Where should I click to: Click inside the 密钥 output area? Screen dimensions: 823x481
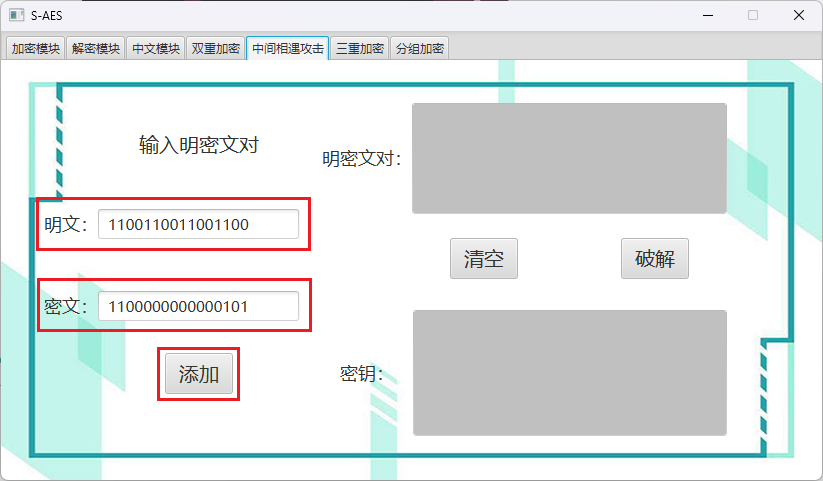[569, 373]
